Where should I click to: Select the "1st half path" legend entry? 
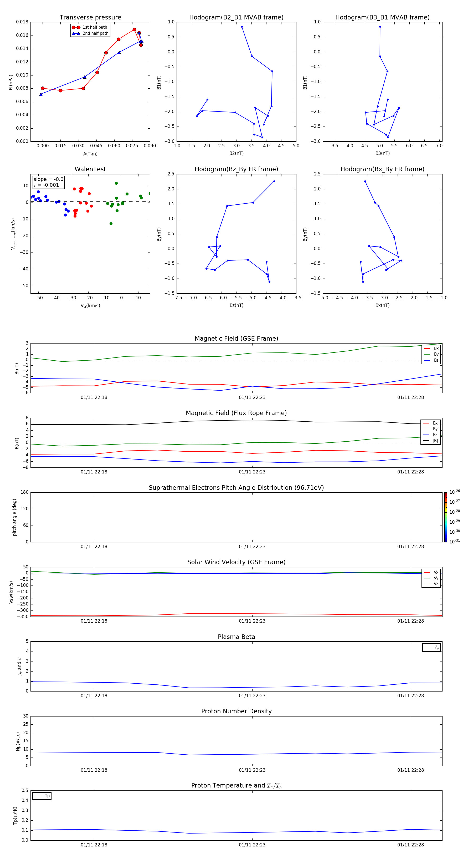[x=90, y=27]
